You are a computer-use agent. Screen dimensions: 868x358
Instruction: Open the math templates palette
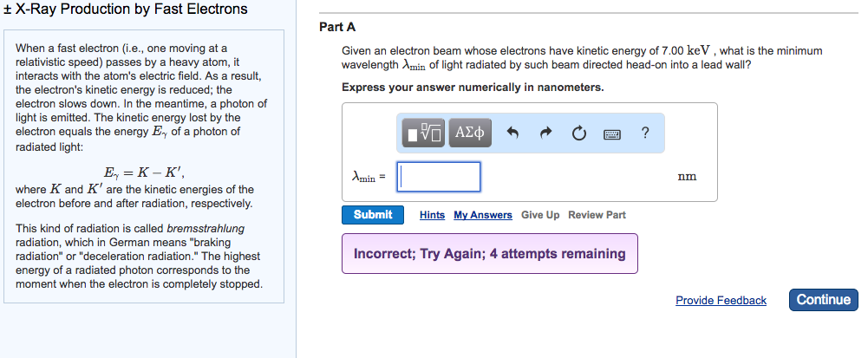point(426,133)
